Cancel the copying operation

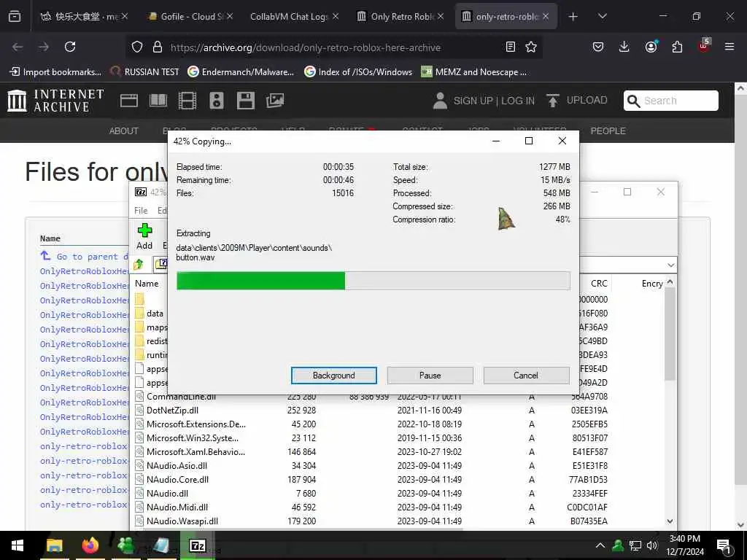pyautogui.click(x=526, y=376)
